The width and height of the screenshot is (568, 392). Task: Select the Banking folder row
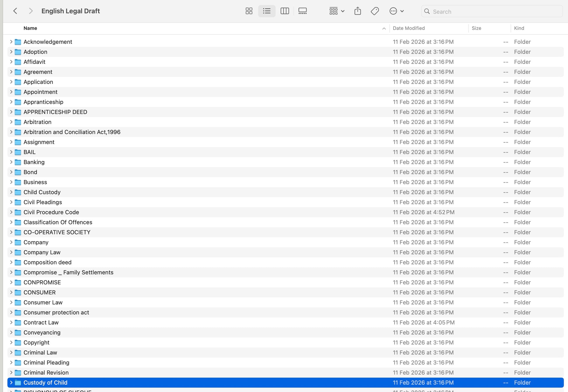pyautogui.click(x=285, y=162)
